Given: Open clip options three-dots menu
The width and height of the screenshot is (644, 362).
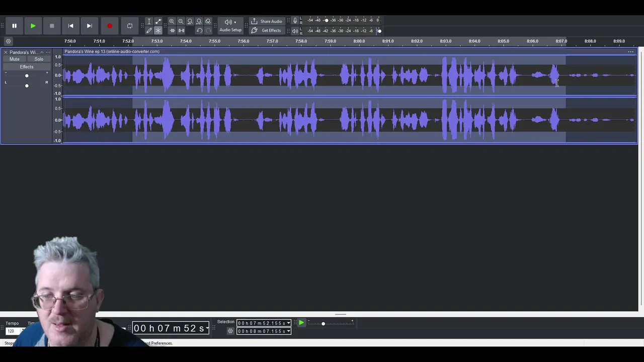Looking at the screenshot, I should coord(630,52).
